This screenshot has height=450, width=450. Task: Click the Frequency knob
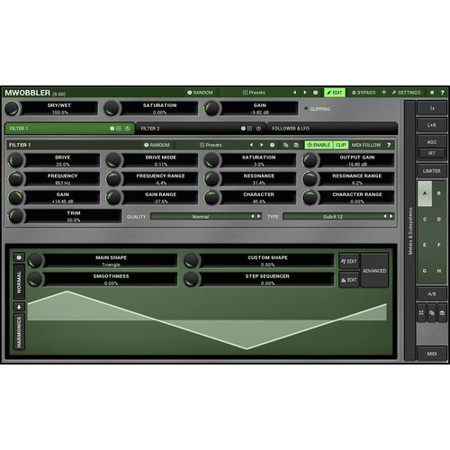15,179
